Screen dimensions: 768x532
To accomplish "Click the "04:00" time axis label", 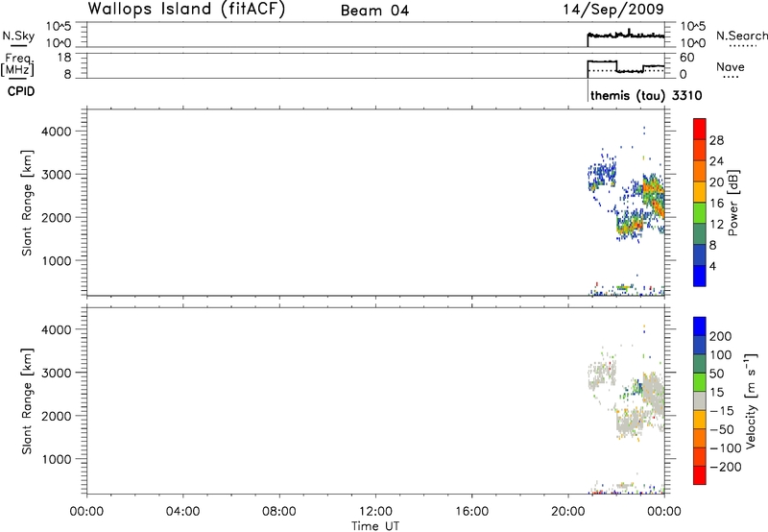I will [182, 512].
